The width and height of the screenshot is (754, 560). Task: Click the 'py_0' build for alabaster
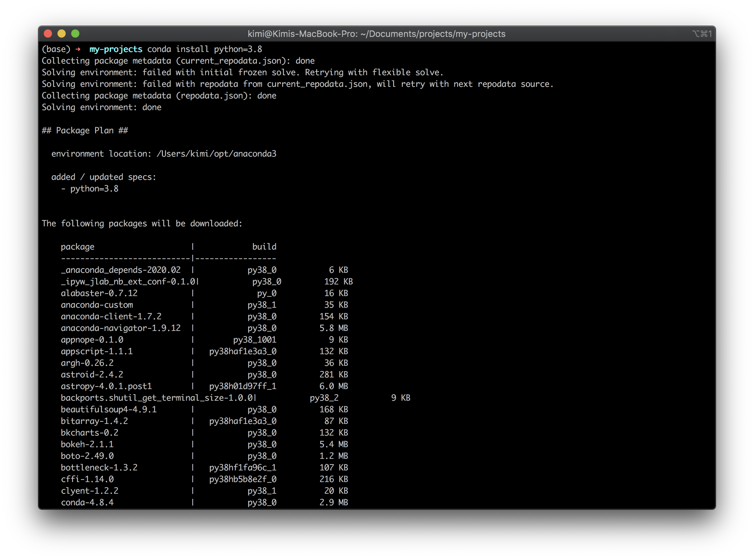[x=266, y=293]
